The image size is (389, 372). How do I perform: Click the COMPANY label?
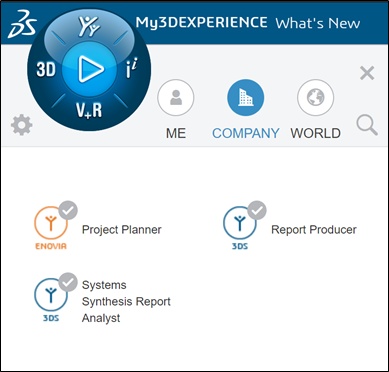coord(246,133)
